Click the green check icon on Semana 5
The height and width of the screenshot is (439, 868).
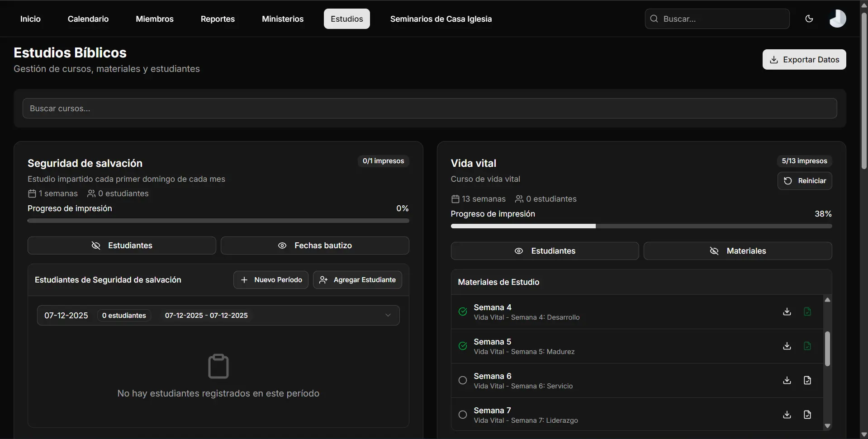click(x=462, y=345)
